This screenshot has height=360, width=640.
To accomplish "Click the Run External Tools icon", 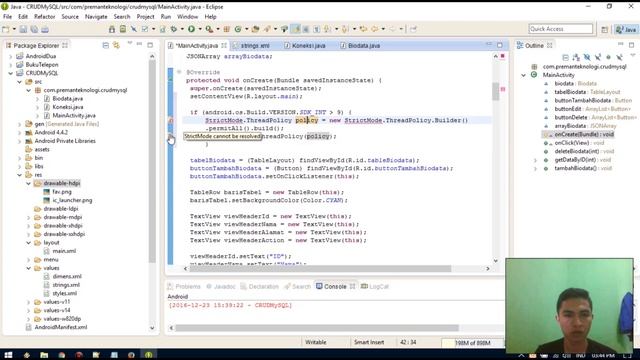I will pos(209,29).
